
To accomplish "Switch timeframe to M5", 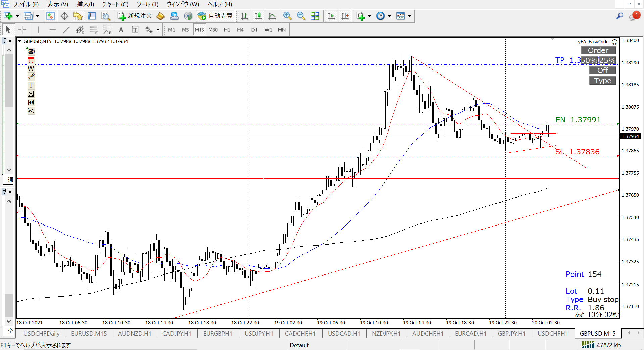I will point(185,30).
